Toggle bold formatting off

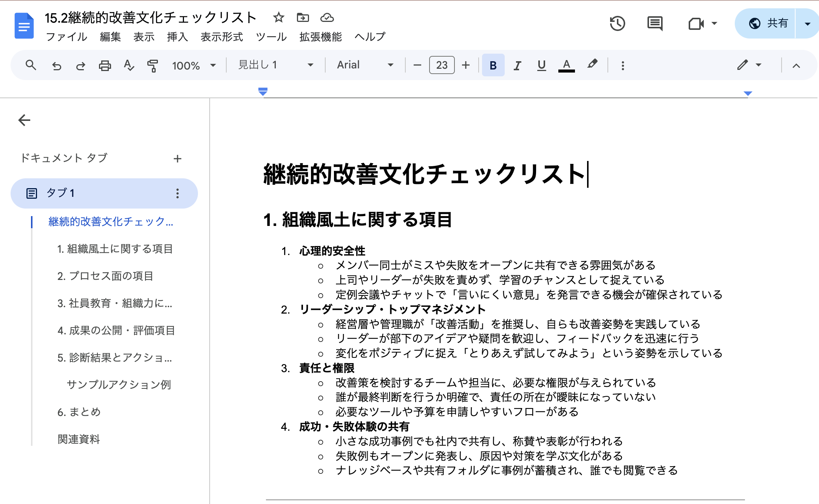493,65
